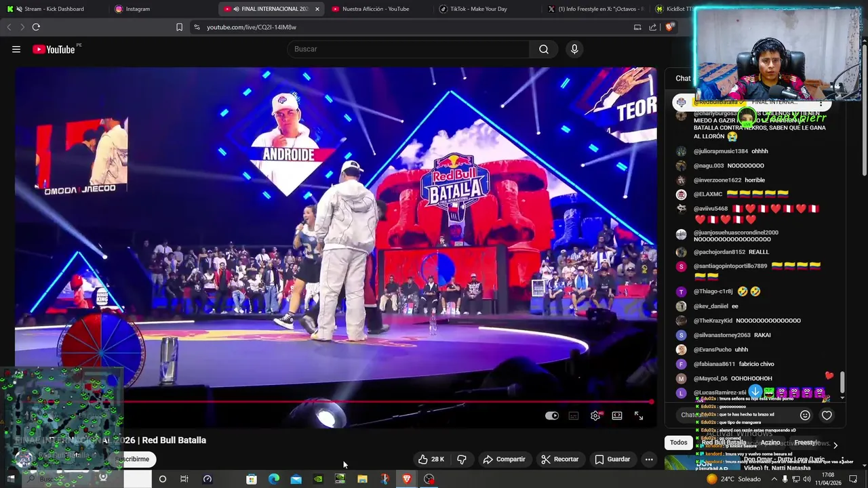The image size is (868, 488).
Task: Start voice search with the microphone
Action: [x=574, y=49]
